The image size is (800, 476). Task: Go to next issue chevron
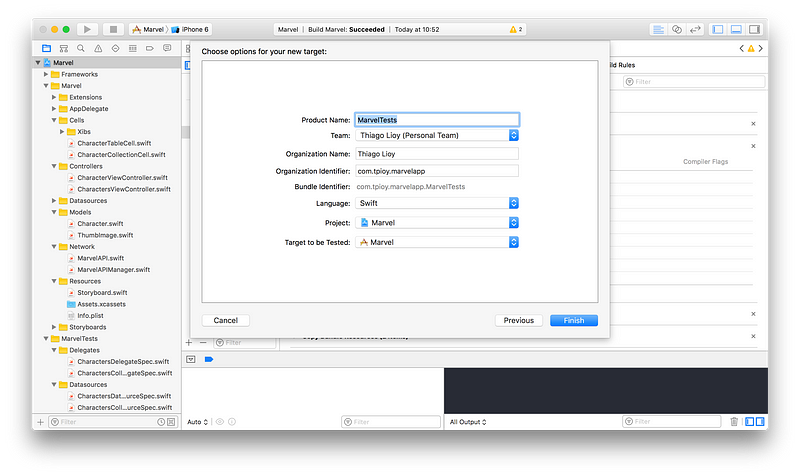pos(761,48)
